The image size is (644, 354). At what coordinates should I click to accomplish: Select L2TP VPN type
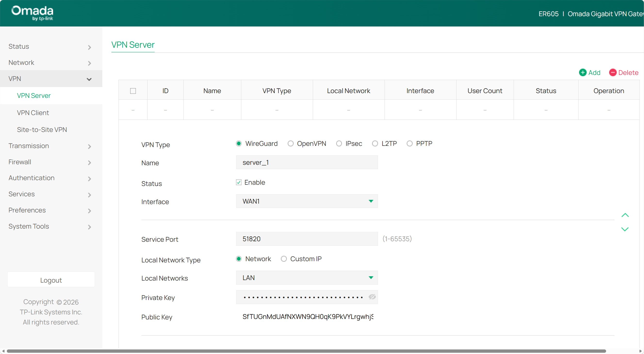(375, 143)
